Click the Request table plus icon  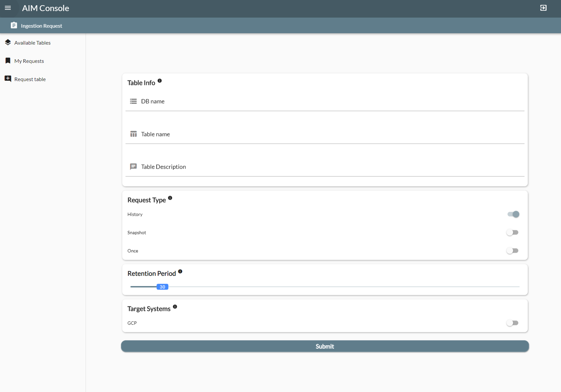8,79
